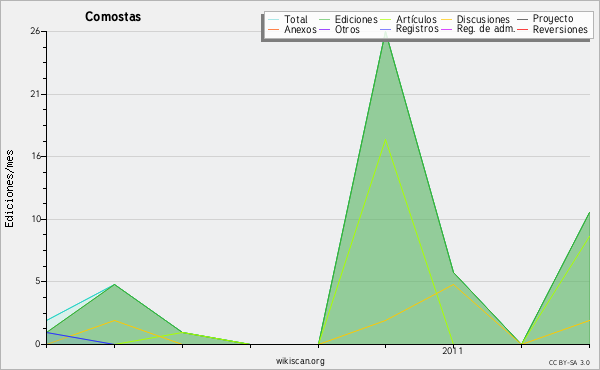Screen dimensions: 600x370
Task: Select the Reg. de adm. legend label
Action: 486,29
